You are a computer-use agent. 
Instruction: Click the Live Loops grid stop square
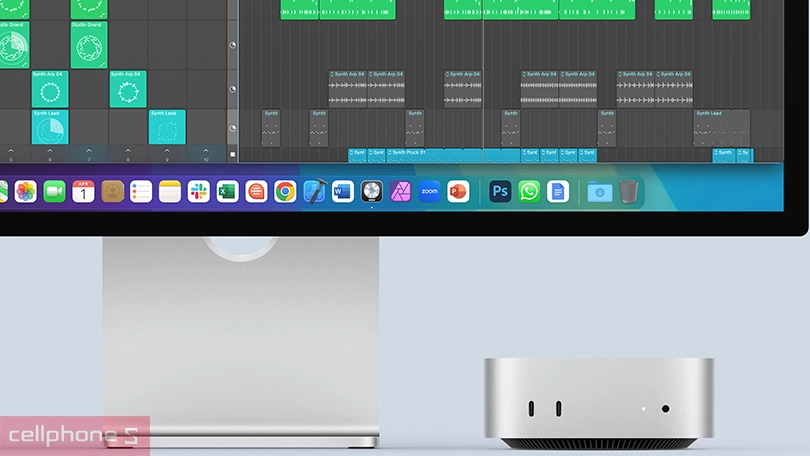tap(232, 154)
